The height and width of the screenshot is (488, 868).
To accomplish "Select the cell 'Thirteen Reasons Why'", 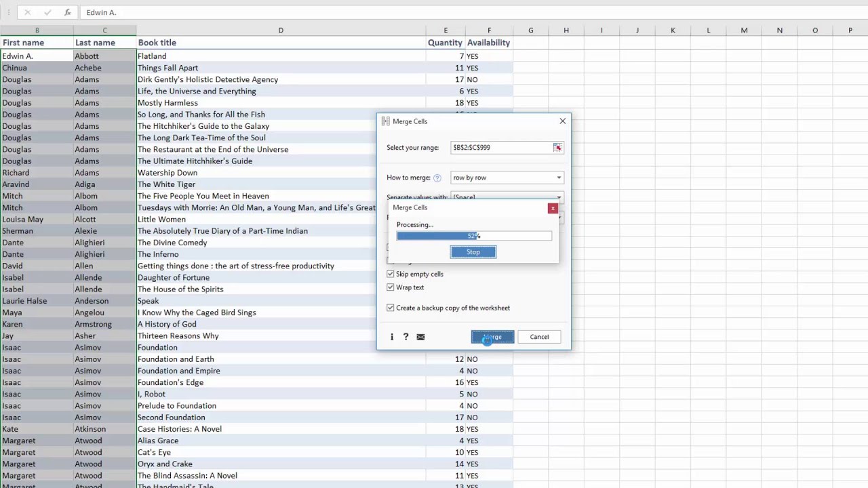I will 256,336.
